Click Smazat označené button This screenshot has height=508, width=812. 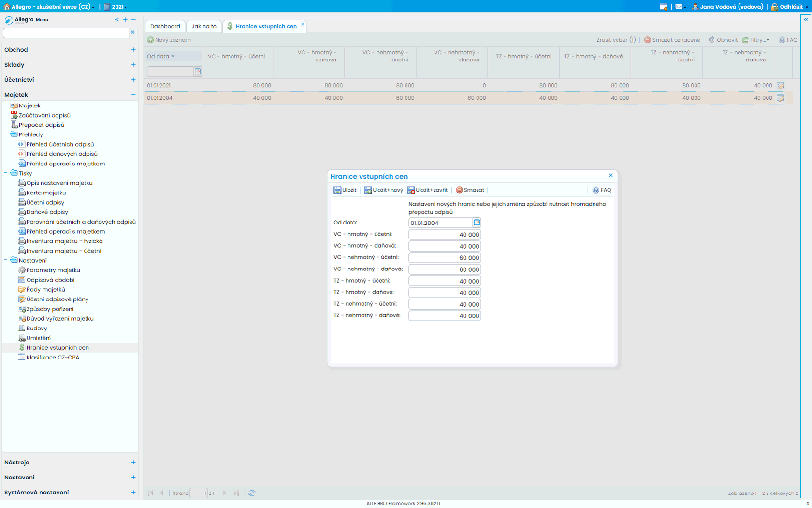(x=672, y=40)
